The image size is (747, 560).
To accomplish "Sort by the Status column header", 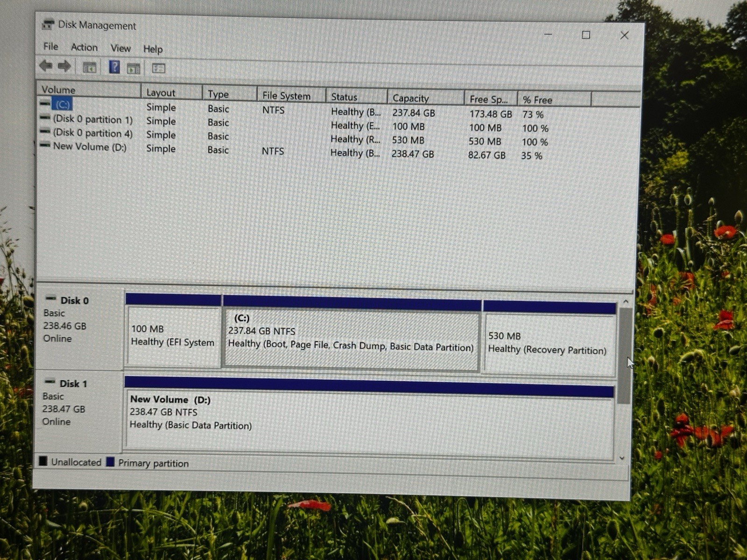I will 357,97.
